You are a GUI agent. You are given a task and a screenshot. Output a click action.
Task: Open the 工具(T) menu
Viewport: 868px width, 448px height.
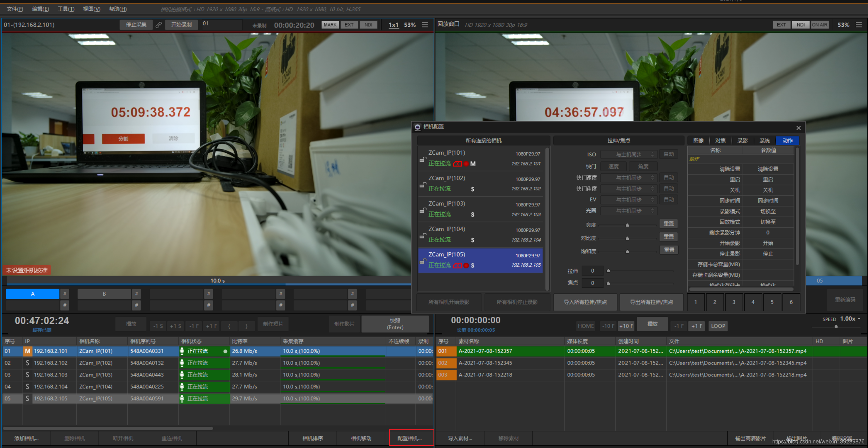click(66, 9)
